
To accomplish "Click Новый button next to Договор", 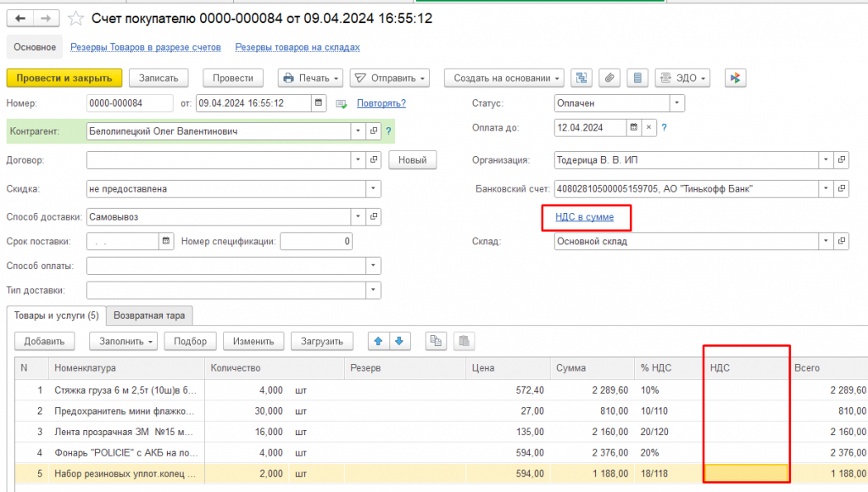I will [x=413, y=160].
